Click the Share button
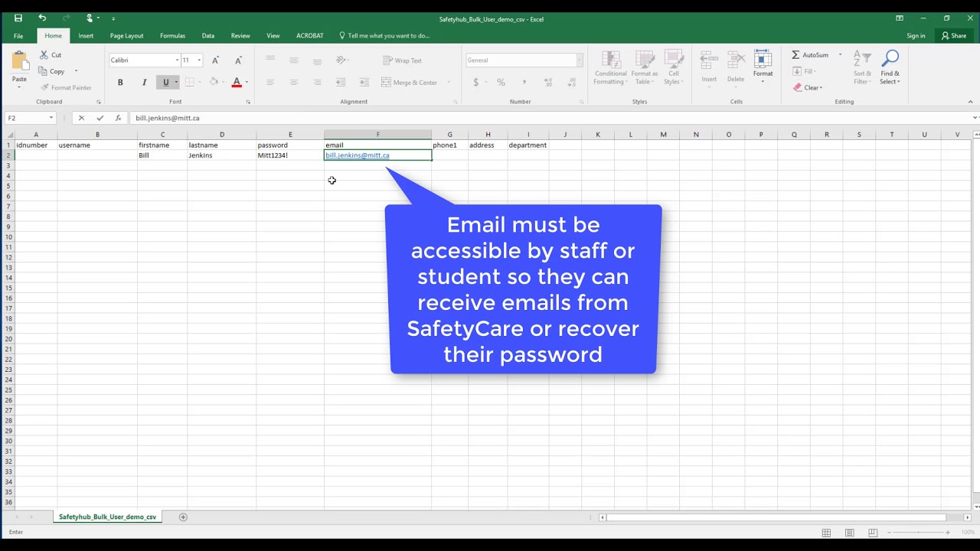Viewport: 980px width, 551px height. click(954, 36)
